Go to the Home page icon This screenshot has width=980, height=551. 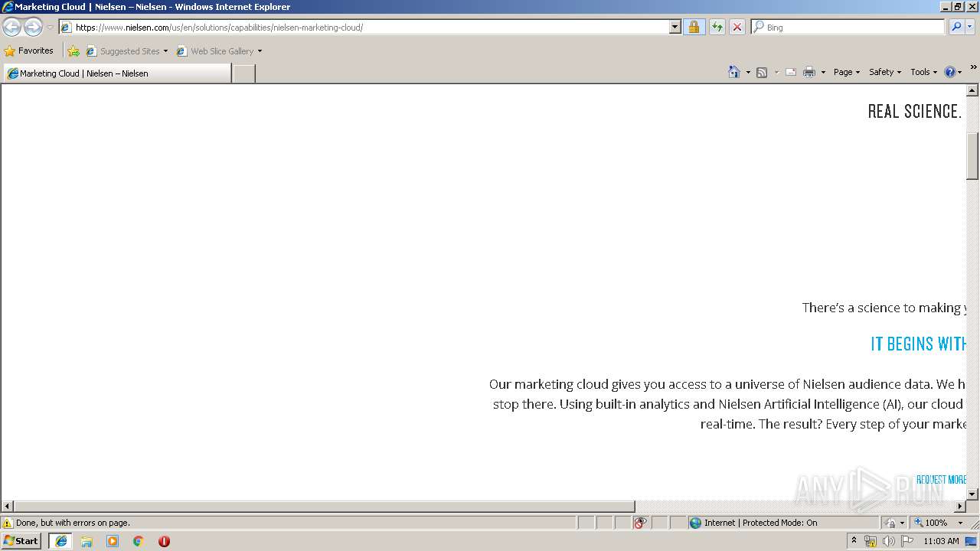pyautogui.click(x=733, y=72)
